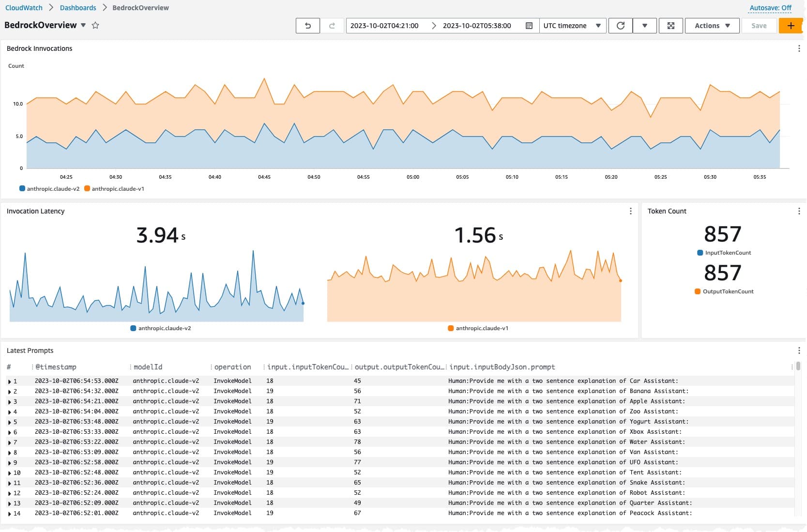Toggle Autosave: Off link
The height and width of the screenshot is (532, 807).
tap(770, 8)
